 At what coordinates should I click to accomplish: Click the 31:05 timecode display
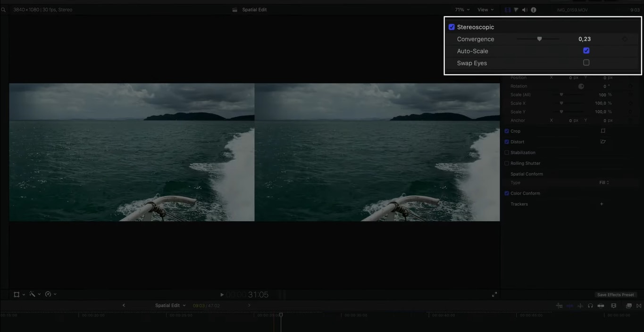(x=258, y=295)
